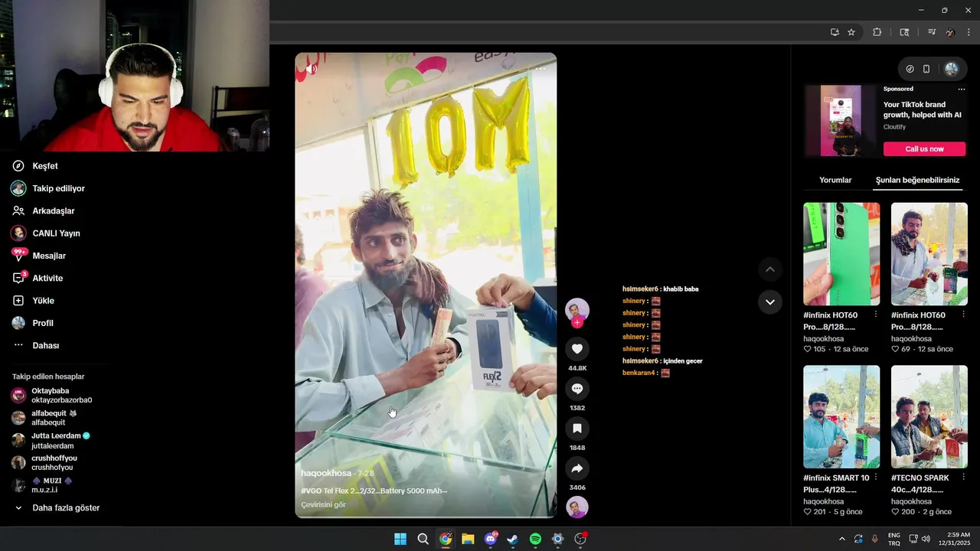Open options for infinix SMART 10 card
The height and width of the screenshot is (551, 980).
pyautogui.click(x=875, y=478)
